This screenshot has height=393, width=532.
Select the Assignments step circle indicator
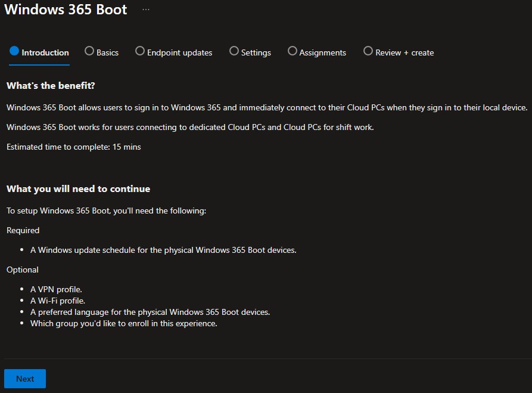pos(292,51)
